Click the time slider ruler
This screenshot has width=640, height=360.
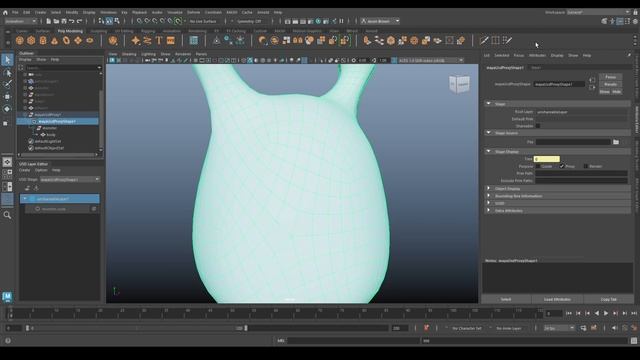click(276, 313)
